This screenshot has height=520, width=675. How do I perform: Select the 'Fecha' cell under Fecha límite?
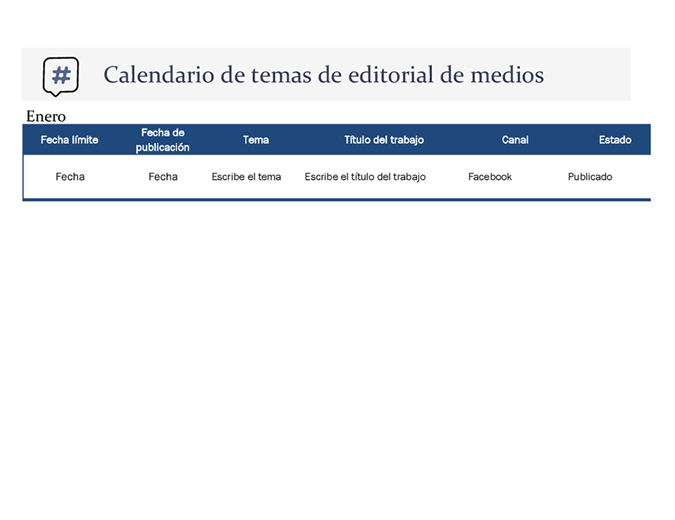(x=70, y=177)
